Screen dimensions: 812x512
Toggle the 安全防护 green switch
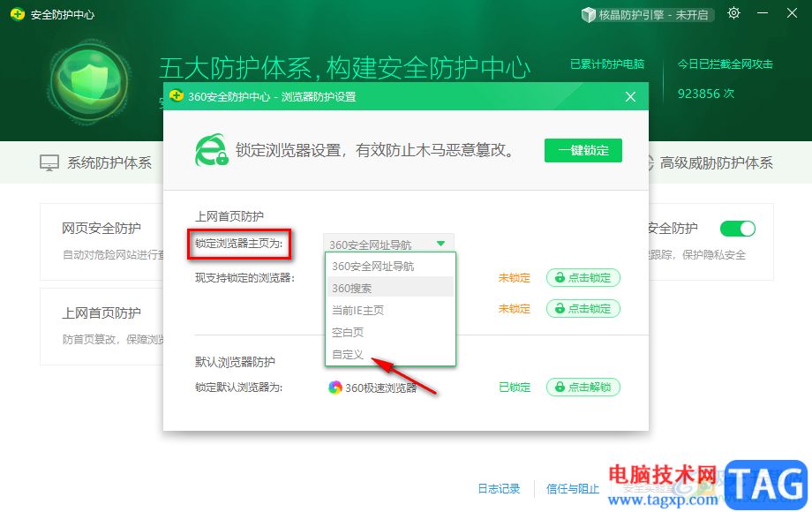[738, 229]
